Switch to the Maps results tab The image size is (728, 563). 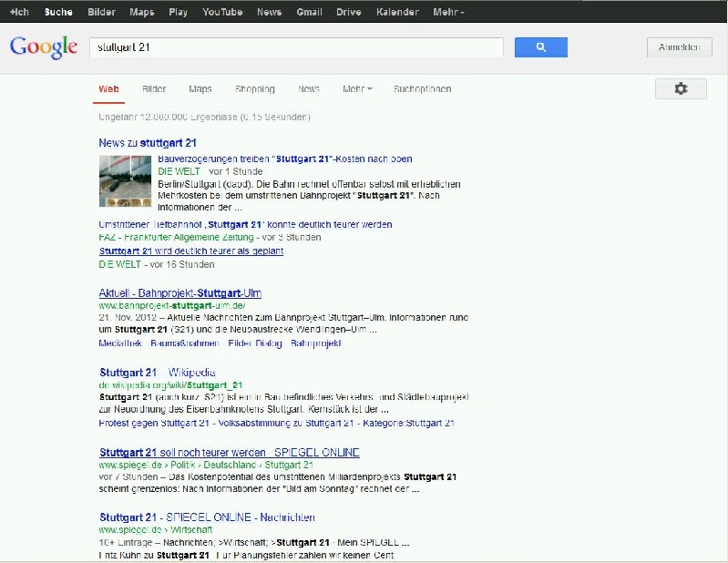(x=200, y=89)
